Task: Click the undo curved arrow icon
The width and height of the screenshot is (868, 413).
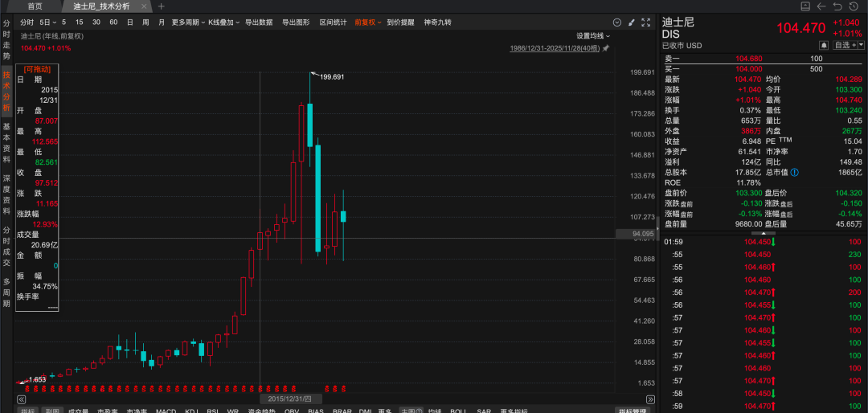Action: pyautogui.click(x=837, y=6)
